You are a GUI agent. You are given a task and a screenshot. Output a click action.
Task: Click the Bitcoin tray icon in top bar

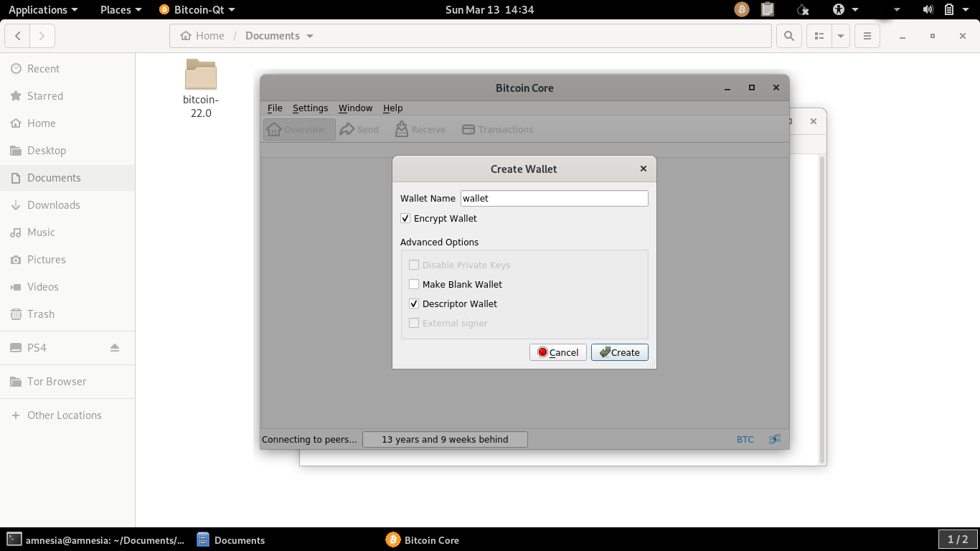[x=742, y=9]
